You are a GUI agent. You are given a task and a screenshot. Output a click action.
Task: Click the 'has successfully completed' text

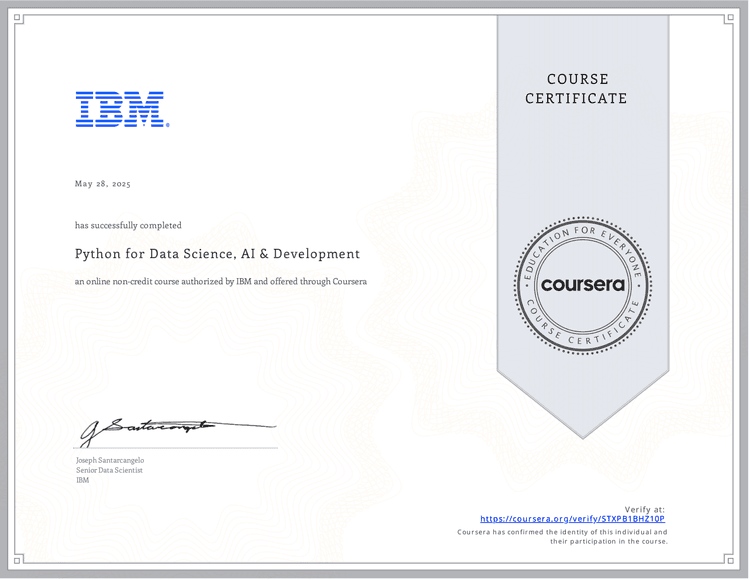pyautogui.click(x=128, y=225)
